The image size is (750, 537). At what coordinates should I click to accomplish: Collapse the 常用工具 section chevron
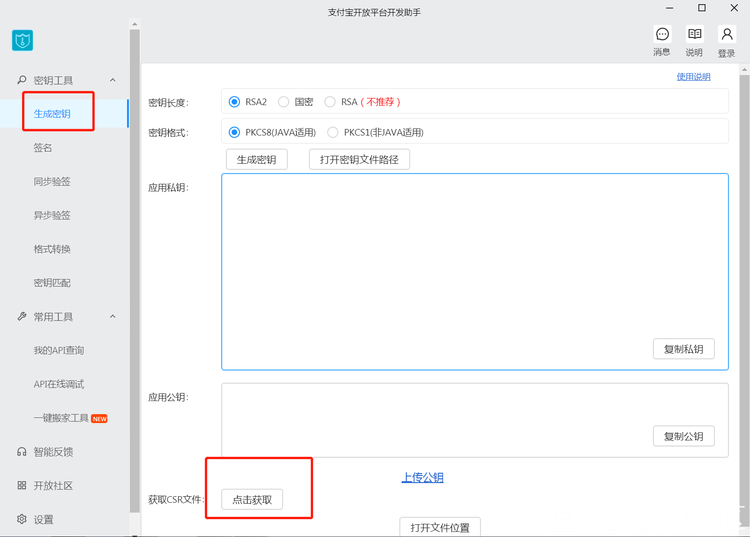click(113, 317)
